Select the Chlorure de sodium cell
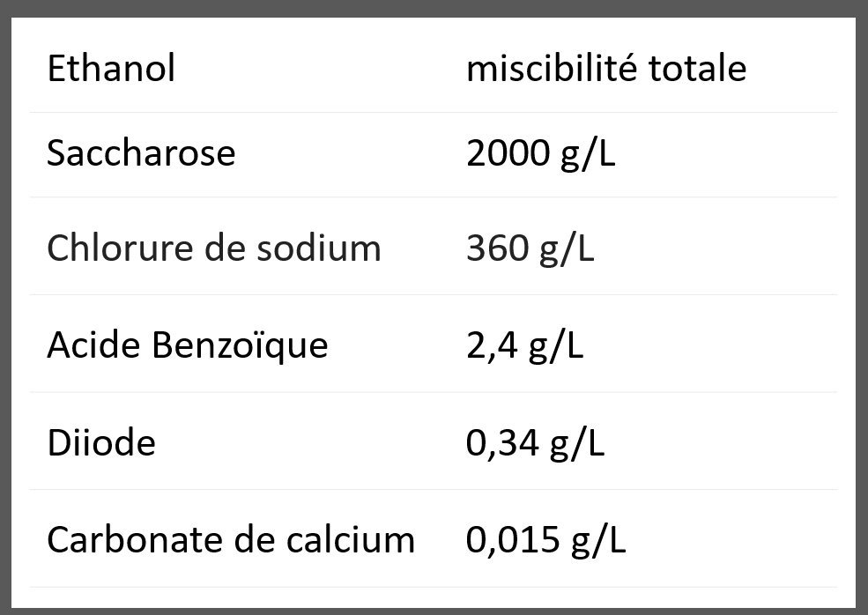This screenshot has width=868, height=615. (x=214, y=248)
